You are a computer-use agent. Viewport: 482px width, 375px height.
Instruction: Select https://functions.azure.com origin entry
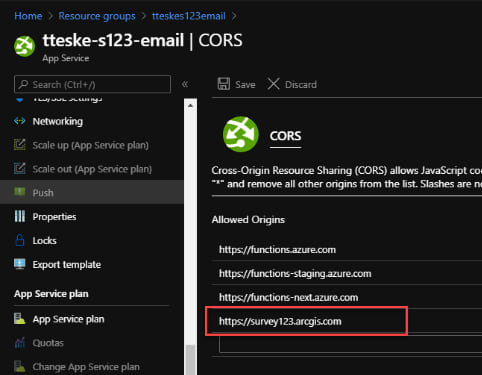pyautogui.click(x=277, y=250)
